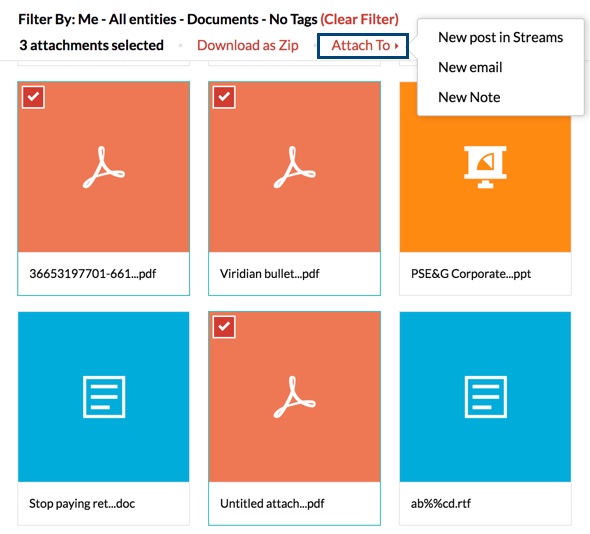Uncheck the 36653197701-661...pdf checkbox
This screenshot has width=590, height=534.
(33, 97)
